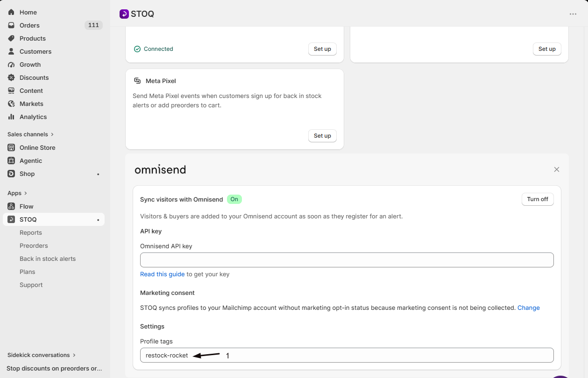The height and width of the screenshot is (378, 588).
Task: Click the green On status badge
Action: [x=234, y=199]
